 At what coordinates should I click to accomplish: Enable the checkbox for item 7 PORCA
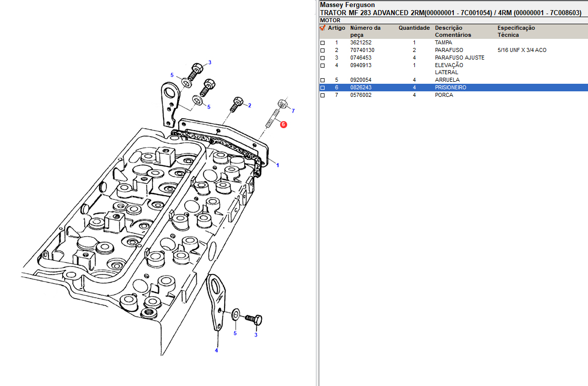pos(323,95)
